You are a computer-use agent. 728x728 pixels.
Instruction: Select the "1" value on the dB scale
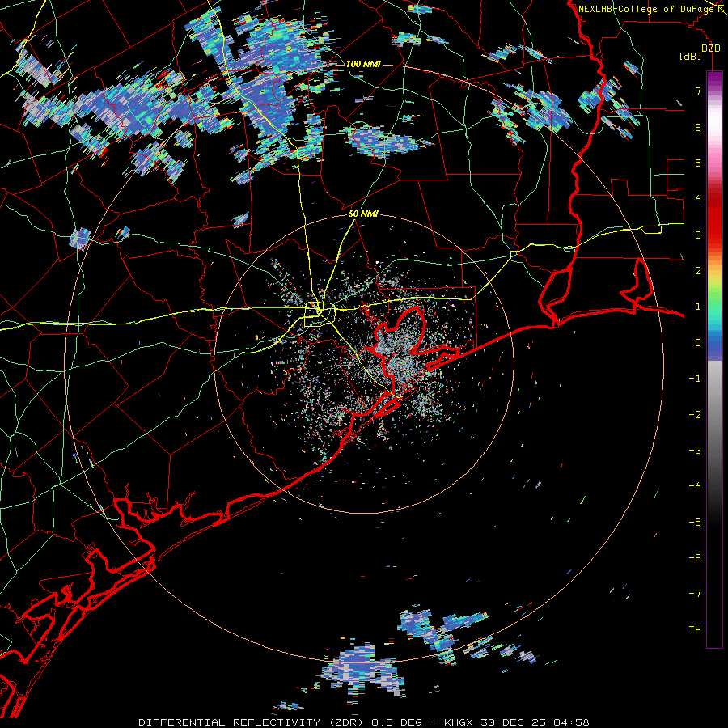(698, 307)
